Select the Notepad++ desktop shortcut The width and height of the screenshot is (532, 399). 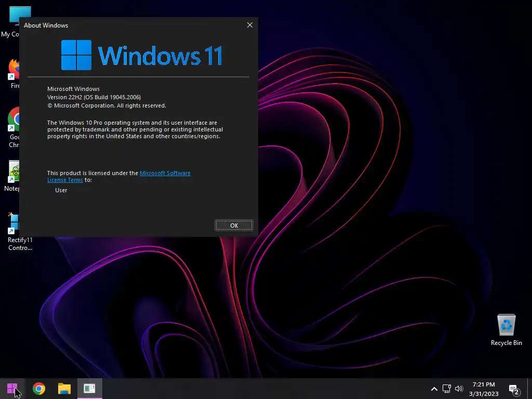(x=12, y=176)
